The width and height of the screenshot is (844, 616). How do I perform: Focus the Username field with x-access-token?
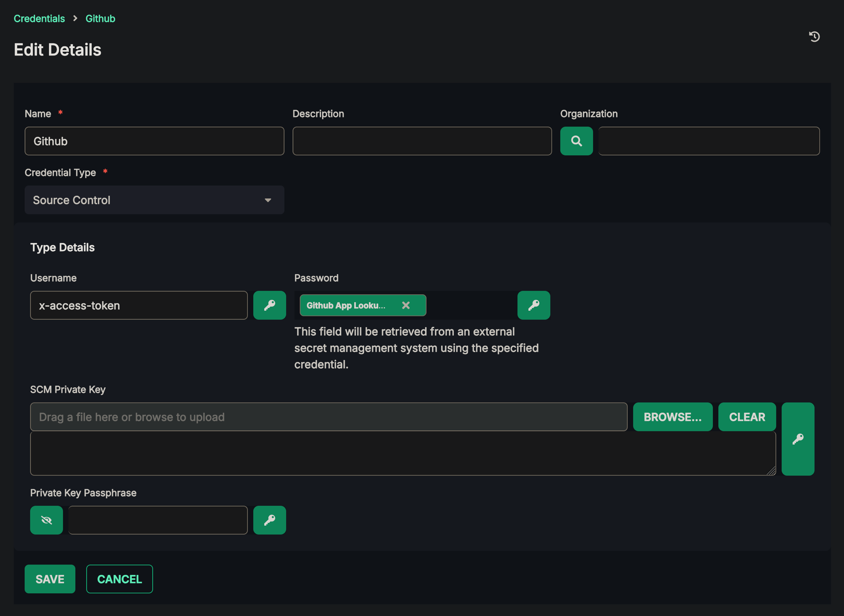click(139, 305)
